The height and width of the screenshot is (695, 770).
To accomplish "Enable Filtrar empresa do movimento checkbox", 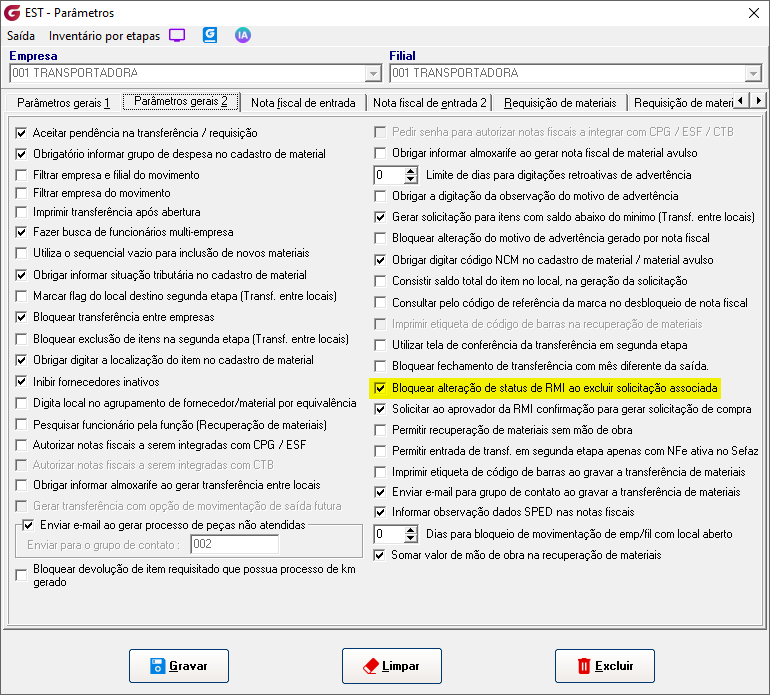I will [21, 193].
